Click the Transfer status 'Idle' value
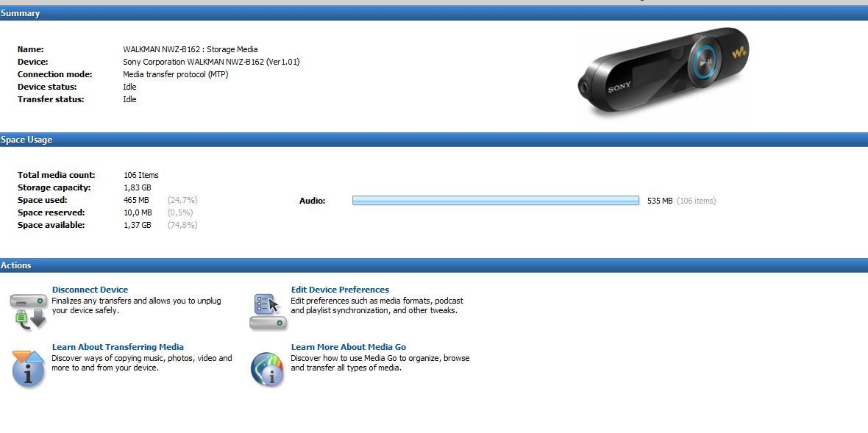The width and height of the screenshot is (868, 433). 129,99
